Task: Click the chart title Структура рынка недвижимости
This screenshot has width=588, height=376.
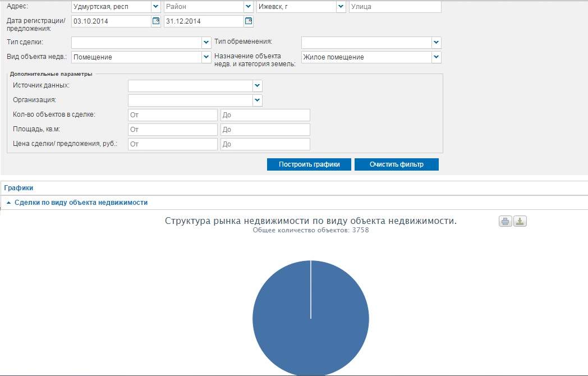Action: (x=310, y=221)
